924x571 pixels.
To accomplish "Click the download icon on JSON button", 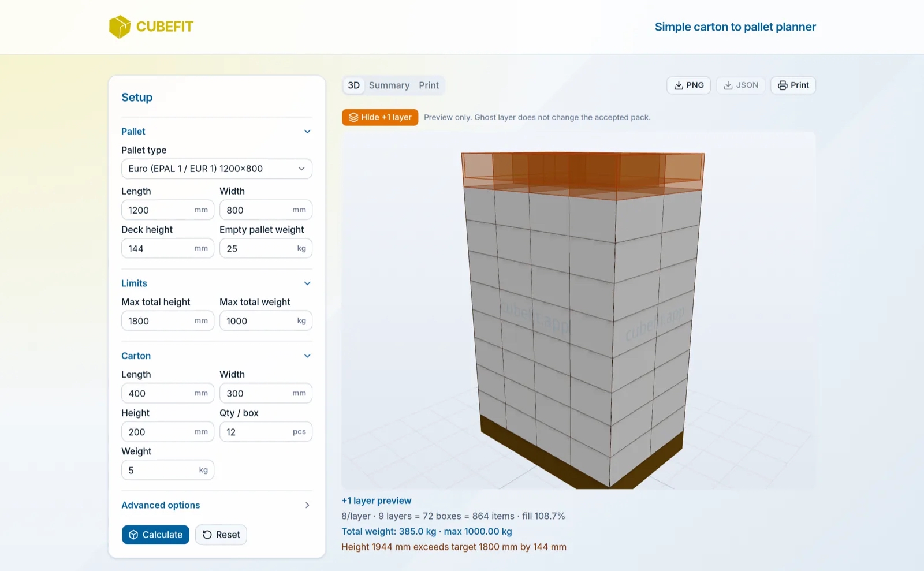I will click(x=728, y=85).
